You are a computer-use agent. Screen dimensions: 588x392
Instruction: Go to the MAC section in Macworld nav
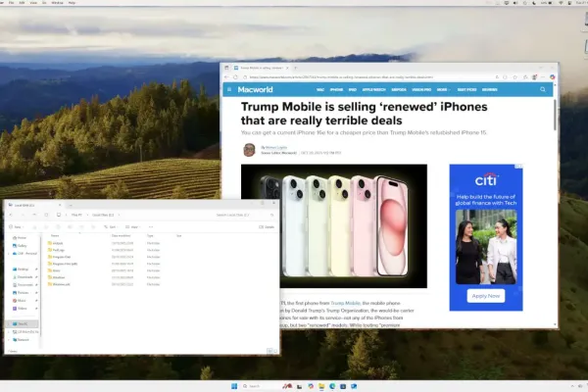coord(319,89)
